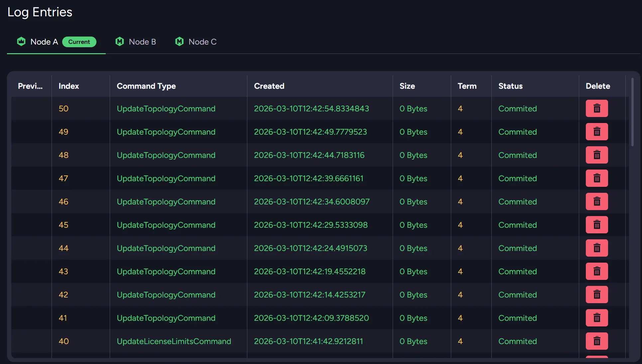Click the Node C member icon
Viewport: 642px width, 364px height.
click(180, 42)
